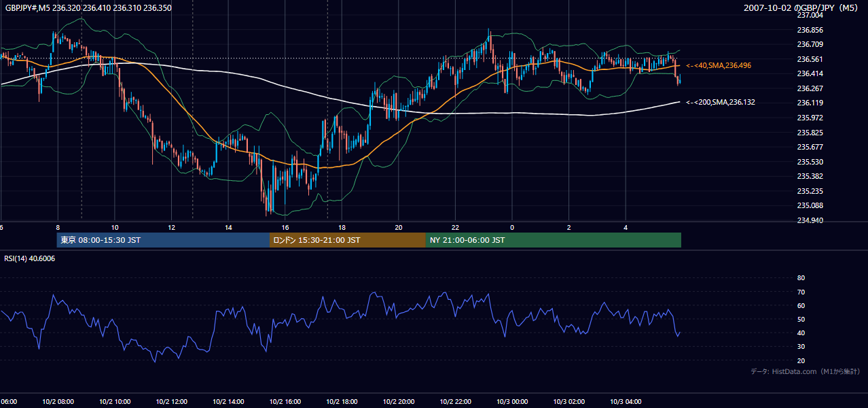Viewport: 868px width, 408px height.
Task: Click the RSI(14) 40.6006 indicator label
Action: click(30, 258)
